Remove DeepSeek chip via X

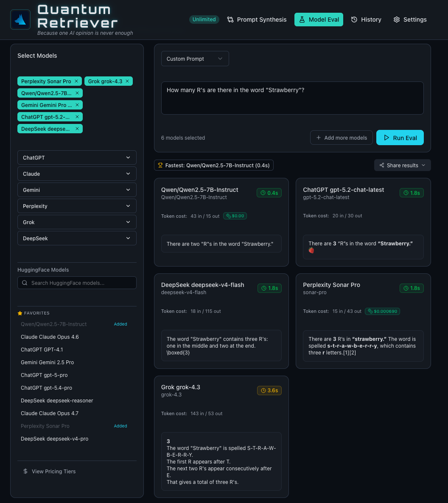coord(77,129)
